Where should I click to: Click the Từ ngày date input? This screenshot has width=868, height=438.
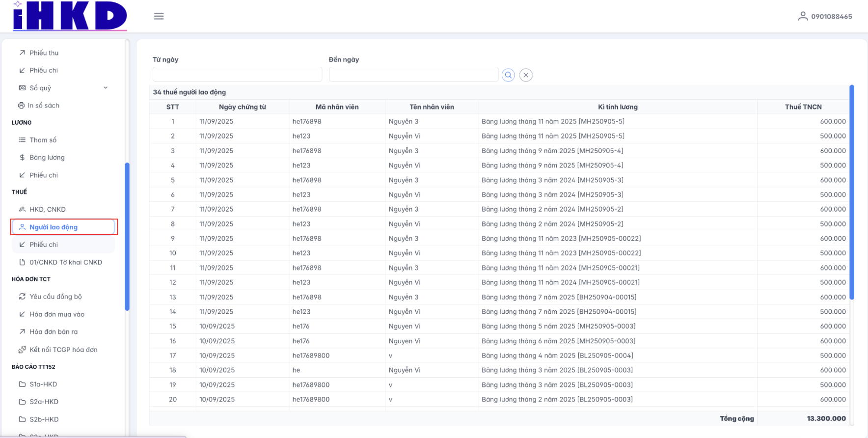tap(237, 75)
